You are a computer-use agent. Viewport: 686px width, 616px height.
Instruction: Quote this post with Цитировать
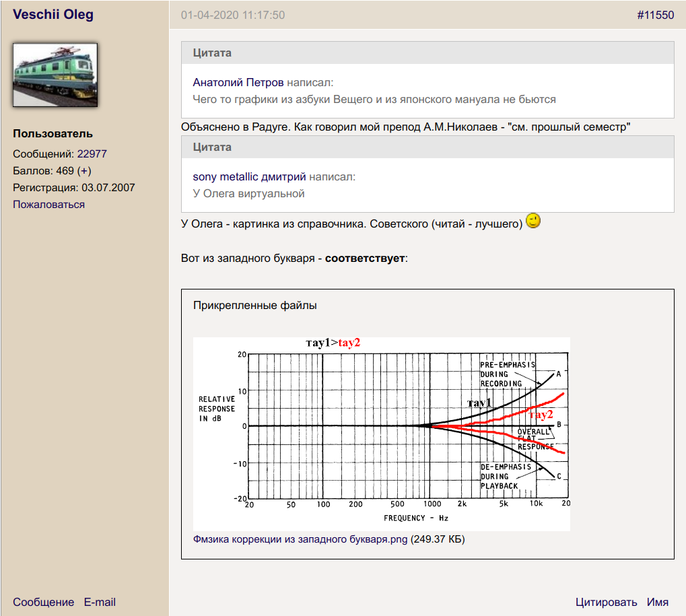(x=606, y=602)
